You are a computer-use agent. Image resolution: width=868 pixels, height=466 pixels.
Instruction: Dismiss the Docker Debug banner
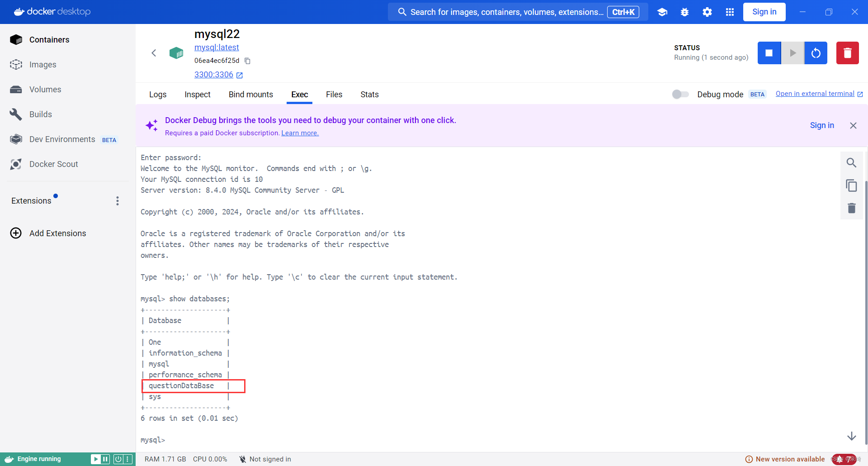(853, 125)
